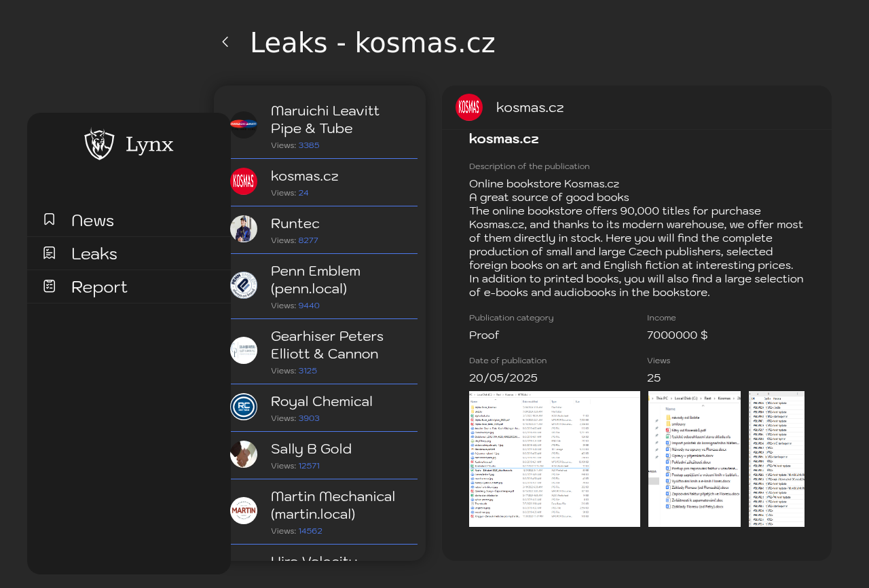Click the Description of the publication label
869x588 pixels.
pyautogui.click(x=530, y=166)
